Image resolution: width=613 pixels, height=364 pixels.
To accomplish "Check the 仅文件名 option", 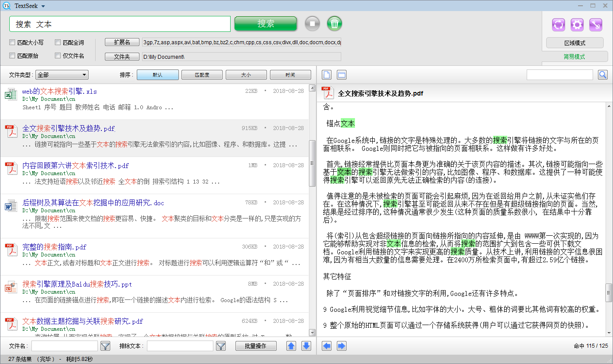I will 58,56.
